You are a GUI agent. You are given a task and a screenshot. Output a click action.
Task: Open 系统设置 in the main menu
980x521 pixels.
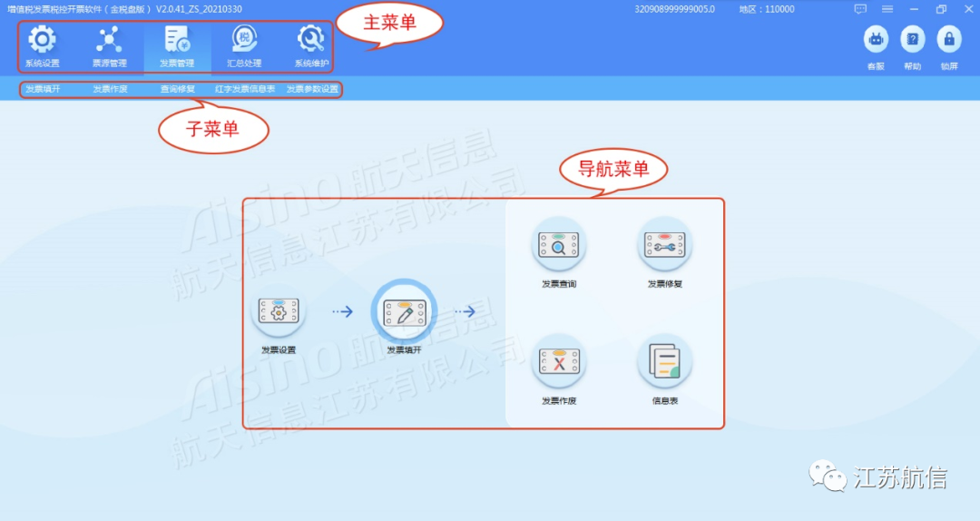[42, 46]
